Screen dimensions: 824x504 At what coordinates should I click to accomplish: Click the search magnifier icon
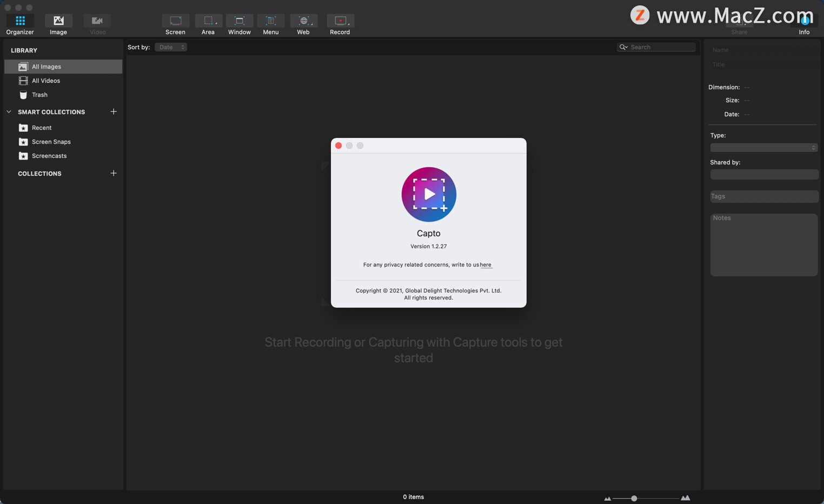623,47
